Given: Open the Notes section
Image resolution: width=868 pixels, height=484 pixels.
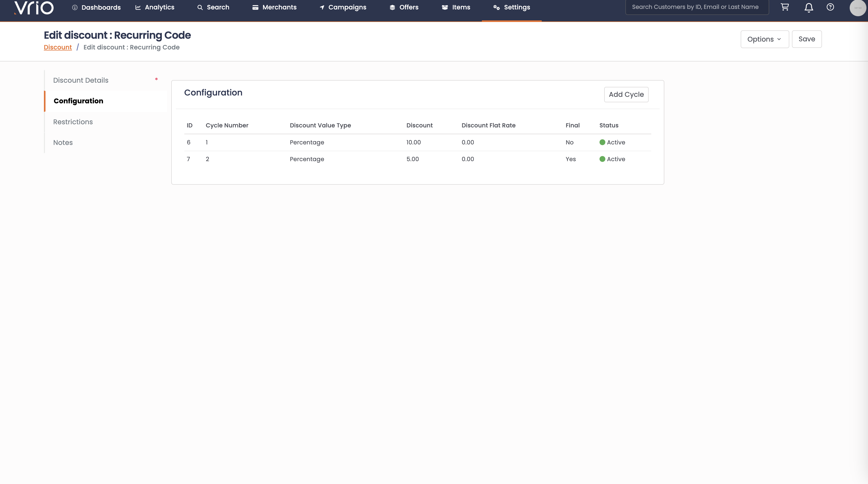Looking at the screenshot, I should click(63, 142).
